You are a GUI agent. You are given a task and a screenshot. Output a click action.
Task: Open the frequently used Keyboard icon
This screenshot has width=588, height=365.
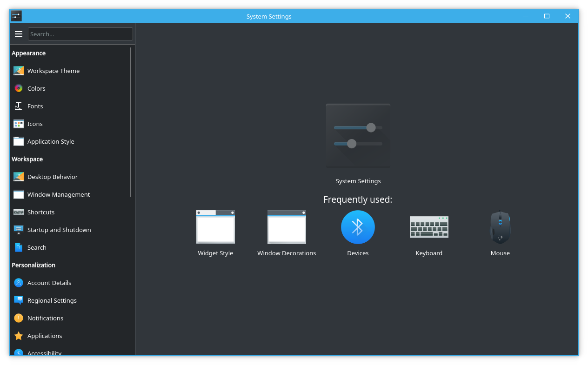pyautogui.click(x=429, y=227)
